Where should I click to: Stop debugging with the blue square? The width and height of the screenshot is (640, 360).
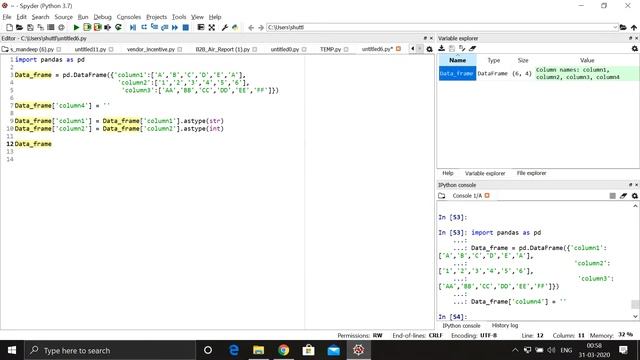pos(186,27)
